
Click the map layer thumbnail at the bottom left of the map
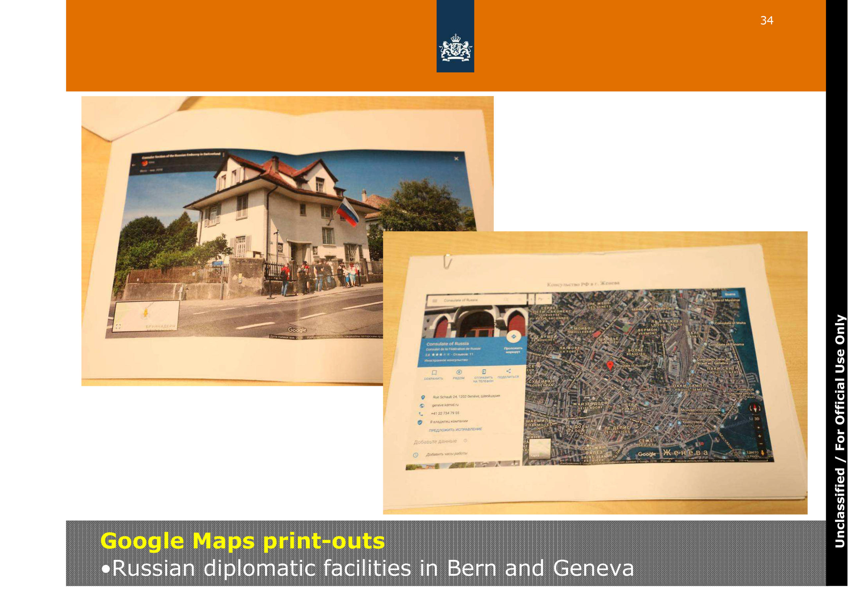pyautogui.click(x=540, y=448)
